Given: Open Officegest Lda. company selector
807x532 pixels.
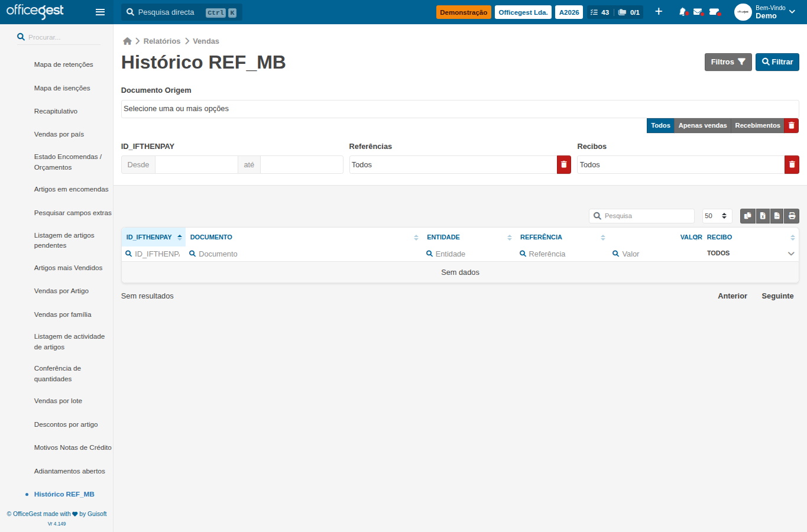Looking at the screenshot, I should pos(523,12).
